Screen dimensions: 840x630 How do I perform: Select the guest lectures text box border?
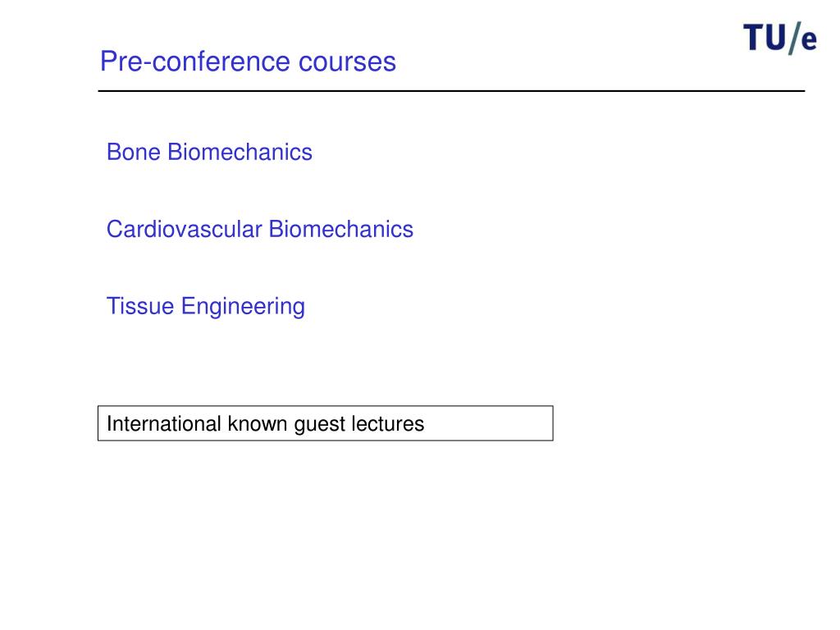point(325,406)
